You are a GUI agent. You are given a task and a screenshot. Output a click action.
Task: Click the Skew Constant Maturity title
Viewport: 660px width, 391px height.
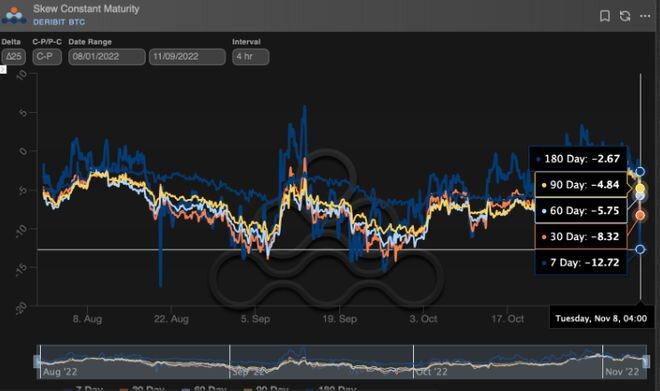click(x=86, y=9)
